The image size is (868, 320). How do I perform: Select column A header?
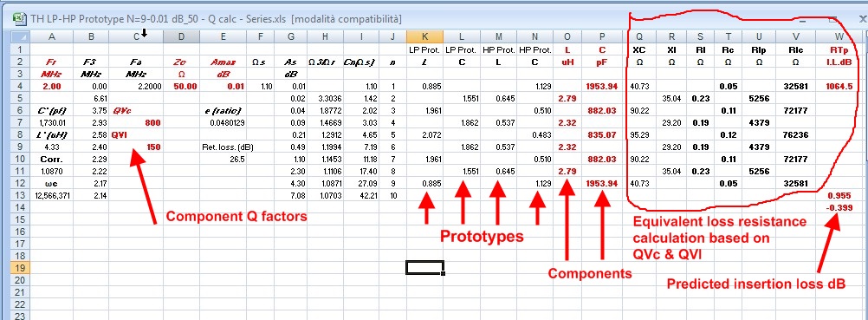(51, 37)
